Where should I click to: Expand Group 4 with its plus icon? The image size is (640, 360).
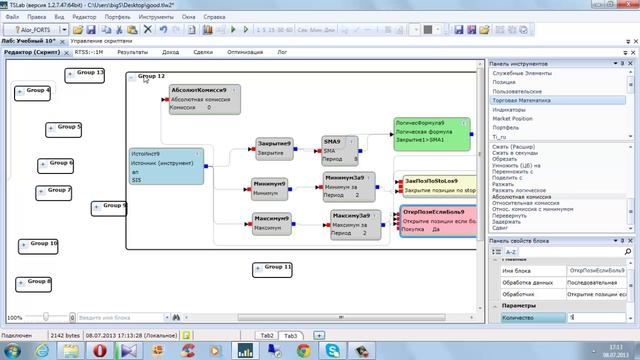coord(20,92)
